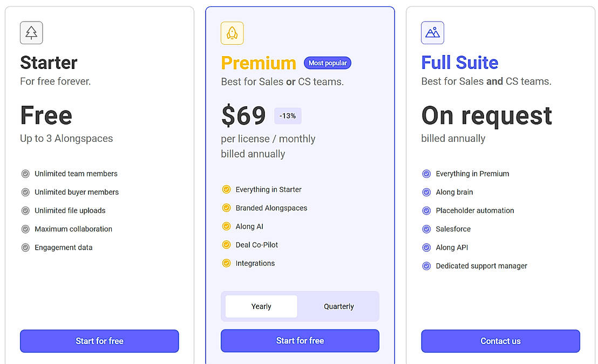Click the Premium plan heading
Image resolution: width=598 pixels, height=364 pixels.
point(259,63)
